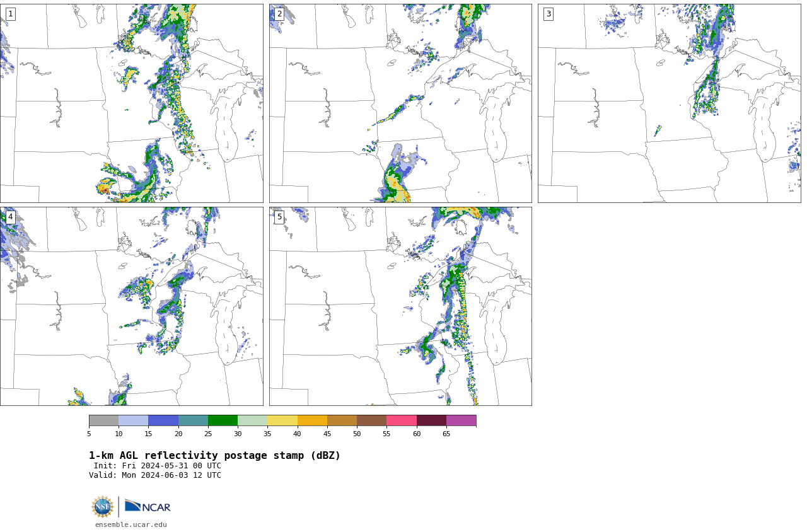This screenshot has height=532, width=807.
Task: Click the panel number 2 label box
Action: pyautogui.click(x=279, y=14)
